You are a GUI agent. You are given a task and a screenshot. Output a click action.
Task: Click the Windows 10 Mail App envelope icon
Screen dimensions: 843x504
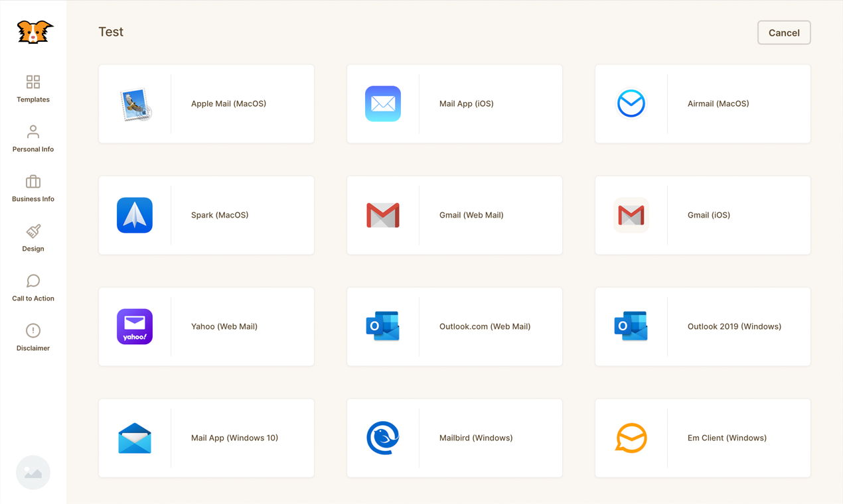pos(135,438)
